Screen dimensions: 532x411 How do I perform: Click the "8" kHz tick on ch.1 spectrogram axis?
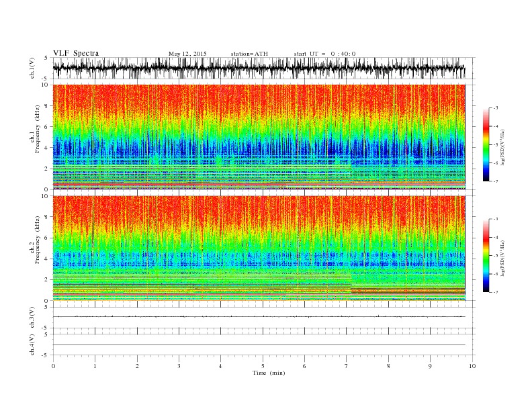pyautogui.click(x=47, y=106)
